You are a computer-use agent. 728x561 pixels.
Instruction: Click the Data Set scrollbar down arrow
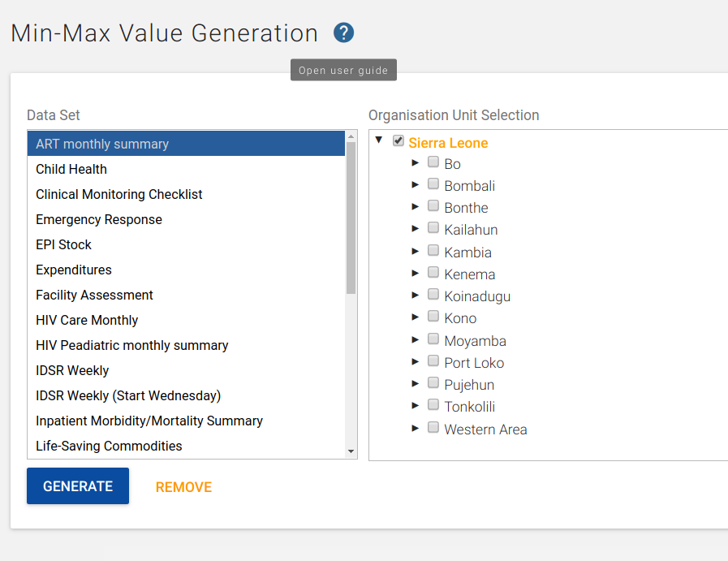click(351, 451)
